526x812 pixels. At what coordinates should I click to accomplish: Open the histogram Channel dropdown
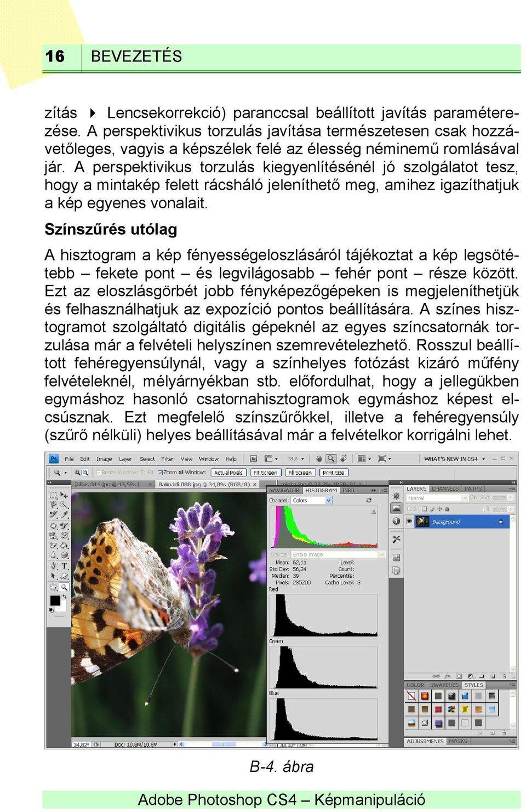click(x=311, y=501)
